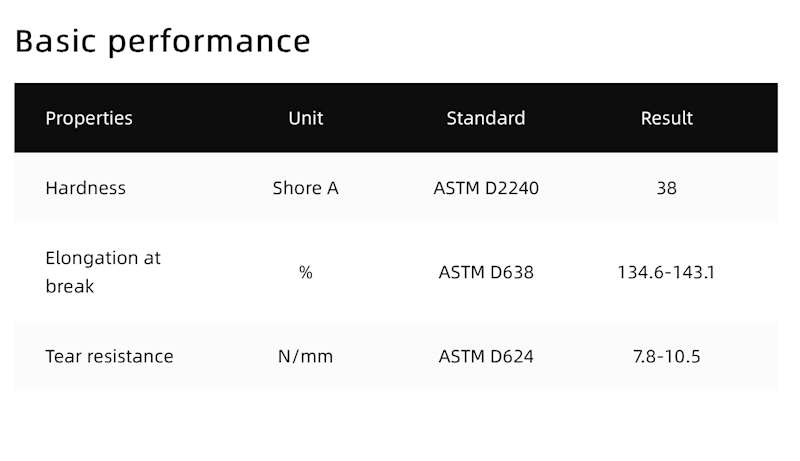Screen dimensions: 800x461
Task: Click the Unit column header
Action: pos(305,118)
